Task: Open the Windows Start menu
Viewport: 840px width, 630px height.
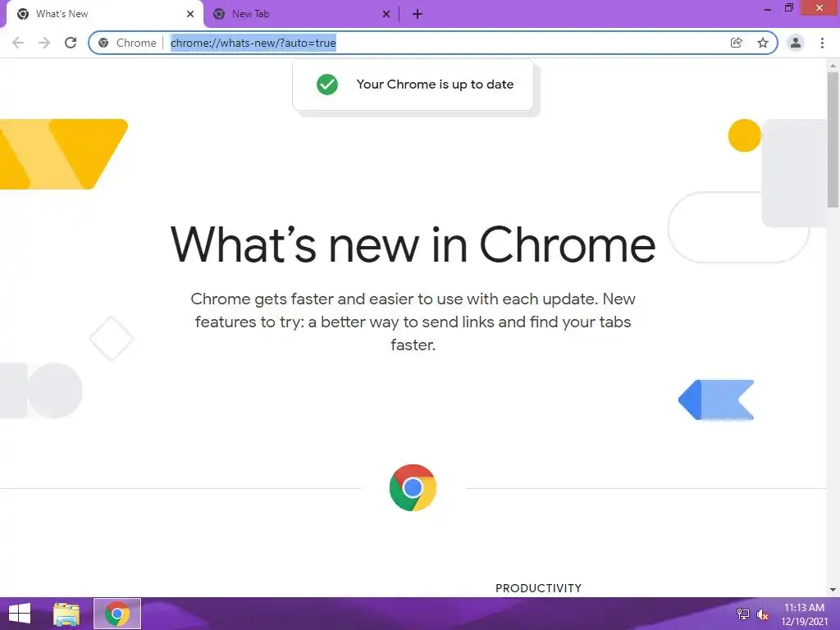Action: (x=20, y=614)
